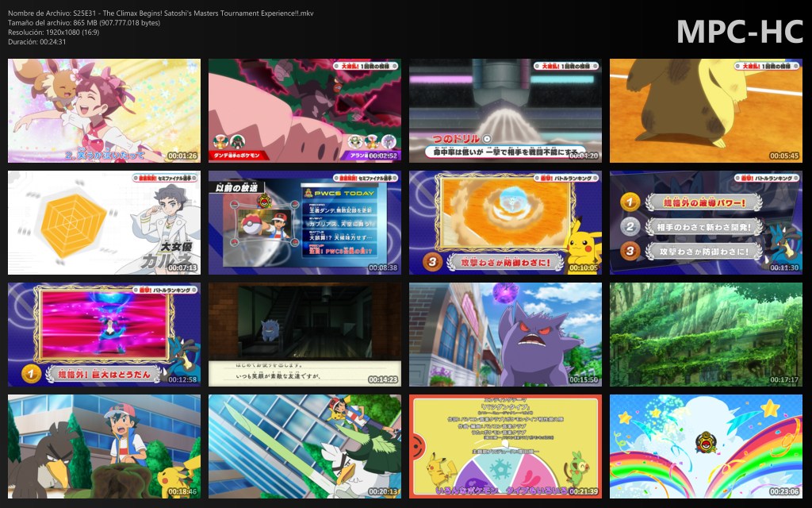Viewport: 812px width, 508px height.
Task: Select the thumbnail timestamped 00:05:45
Action: 706,110
